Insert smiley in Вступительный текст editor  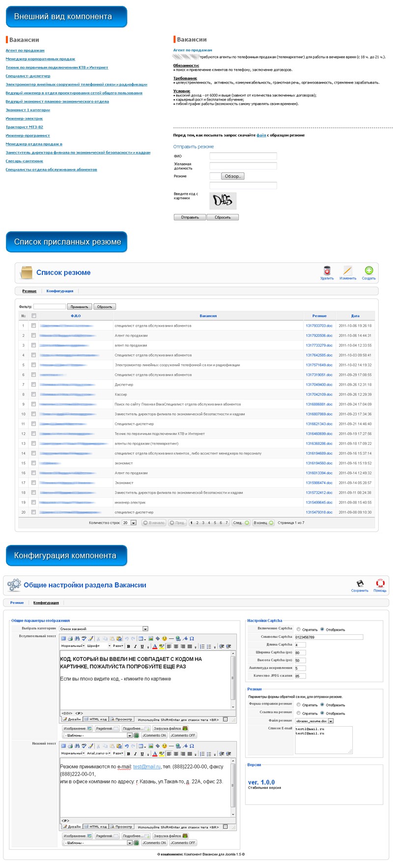pyautogui.click(x=165, y=639)
